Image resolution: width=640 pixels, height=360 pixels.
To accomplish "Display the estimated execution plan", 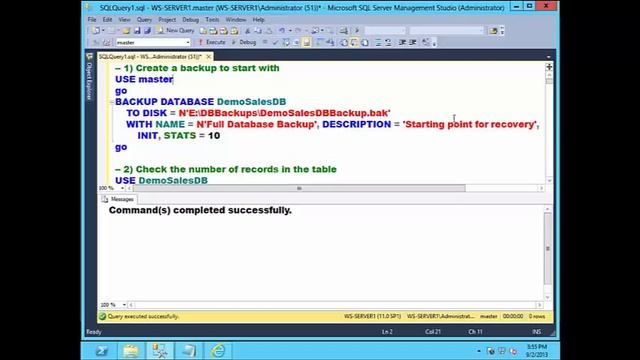I will (286, 42).
